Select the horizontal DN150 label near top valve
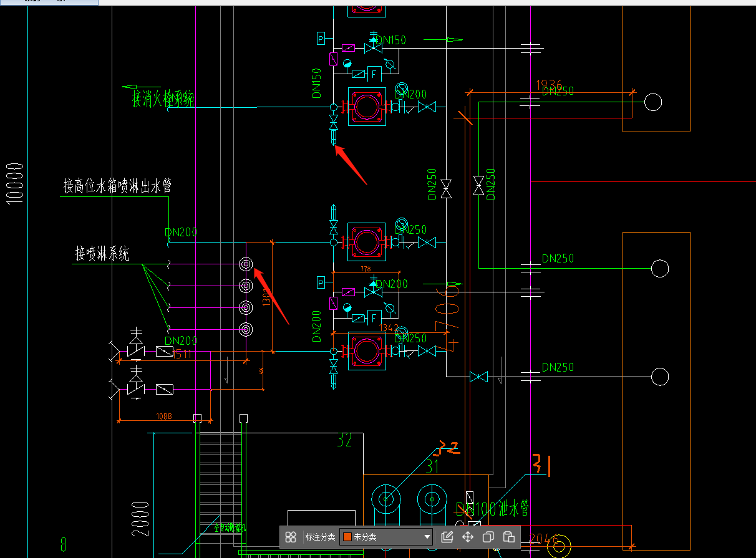Viewport: 756px width, 558px height. tap(391, 40)
